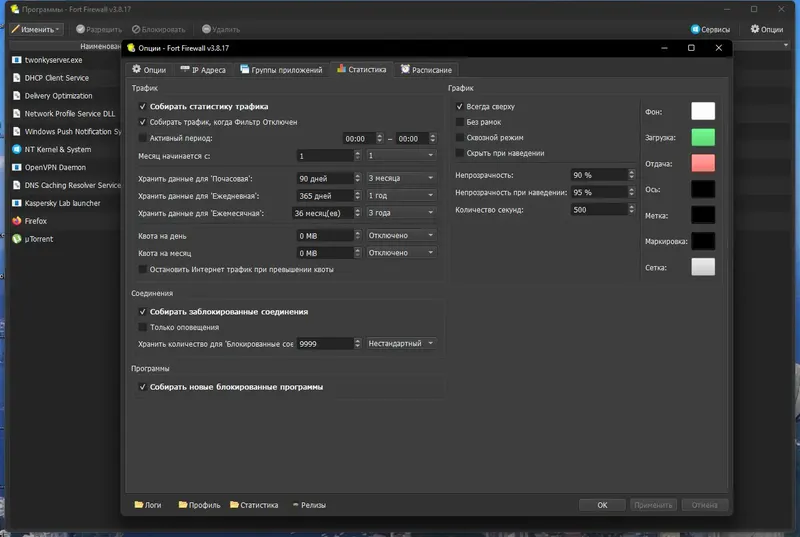
Task: Toggle 'Собирать статистику трафика' checkbox
Action: click(142, 107)
